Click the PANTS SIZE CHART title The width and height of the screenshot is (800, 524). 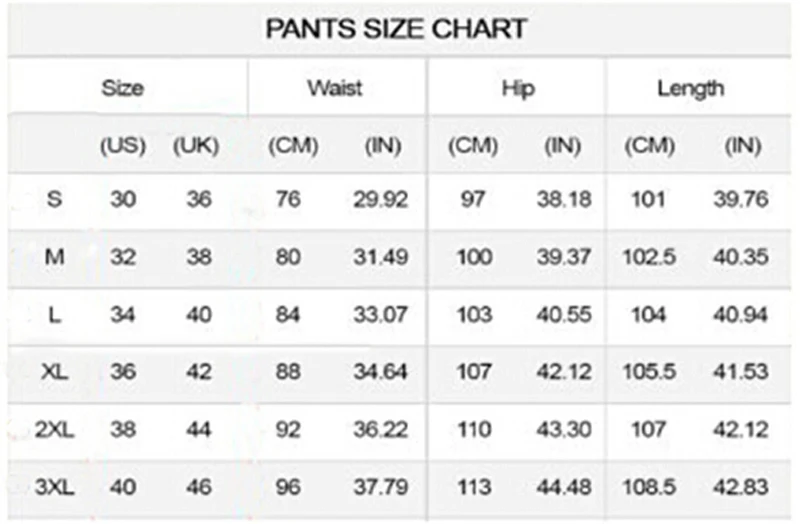click(x=396, y=28)
